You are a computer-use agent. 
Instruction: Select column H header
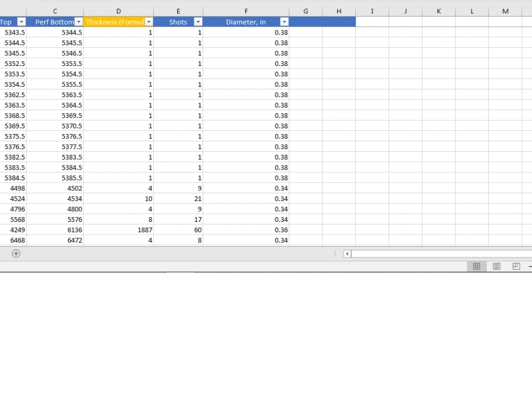(x=339, y=11)
